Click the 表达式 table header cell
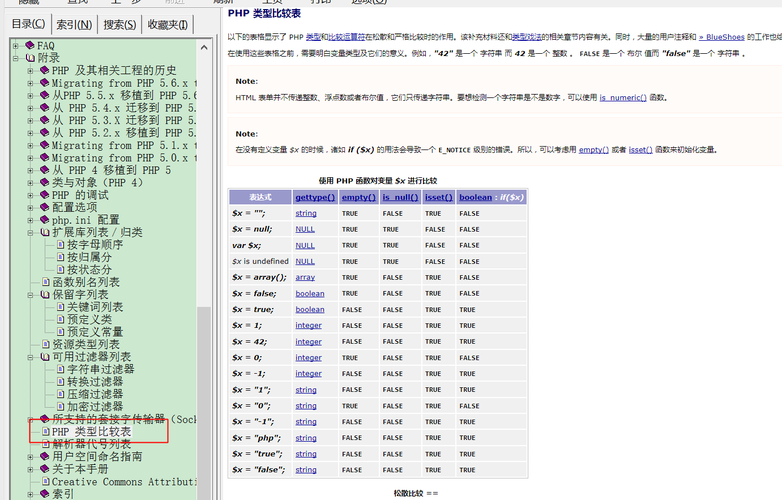This screenshot has width=782, height=500. [x=260, y=197]
